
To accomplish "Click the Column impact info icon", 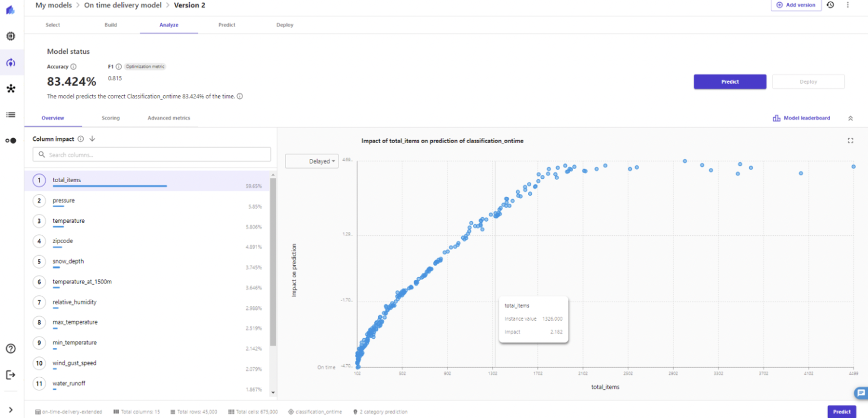I will pos(81,139).
